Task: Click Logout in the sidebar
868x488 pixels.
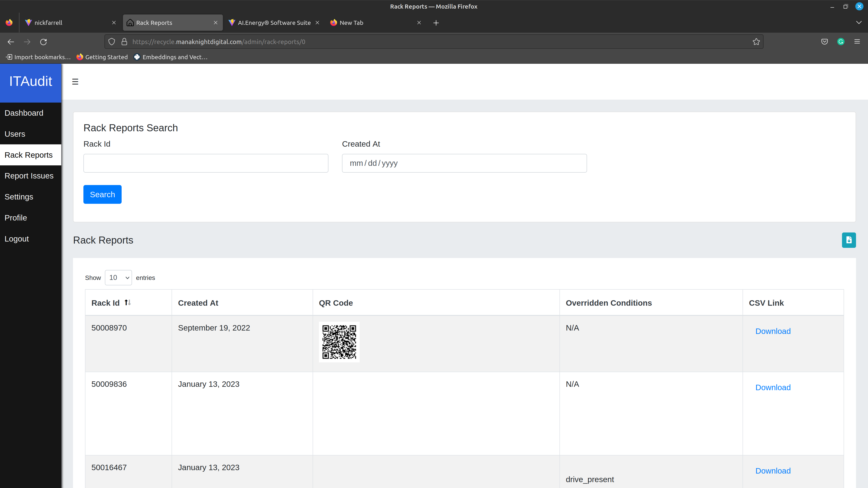Action: tap(31, 239)
